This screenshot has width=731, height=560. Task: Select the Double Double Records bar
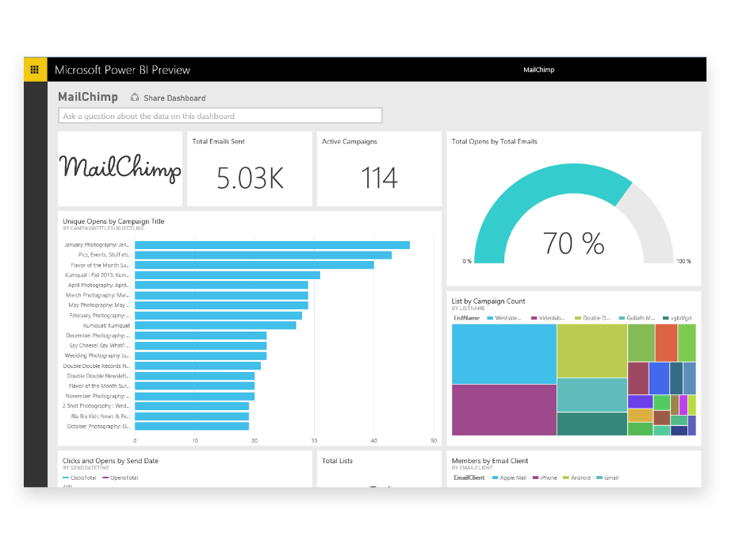[x=197, y=366]
